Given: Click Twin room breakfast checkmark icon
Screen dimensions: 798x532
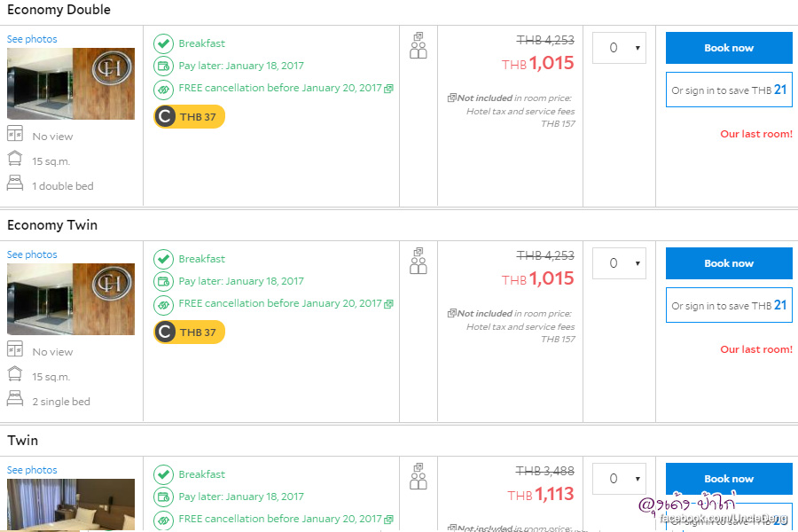Looking at the screenshot, I should pyautogui.click(x=163, y=474).
